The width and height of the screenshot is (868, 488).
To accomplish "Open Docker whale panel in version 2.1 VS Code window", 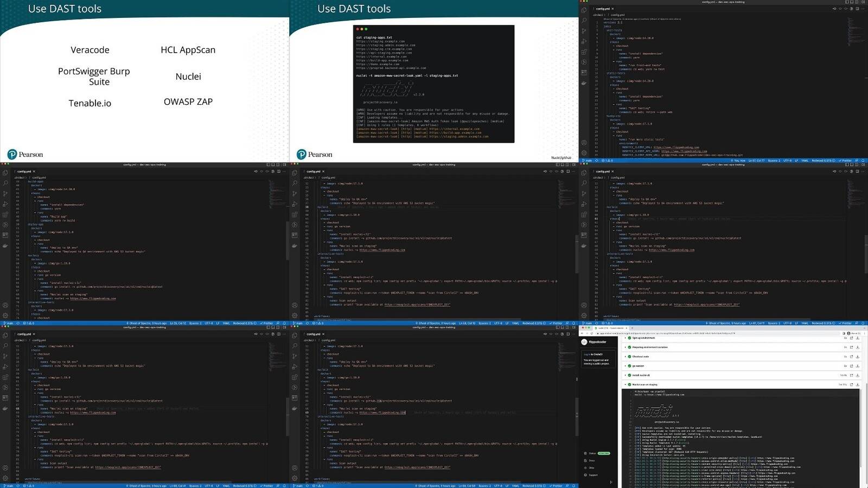I will click(584, 83).
